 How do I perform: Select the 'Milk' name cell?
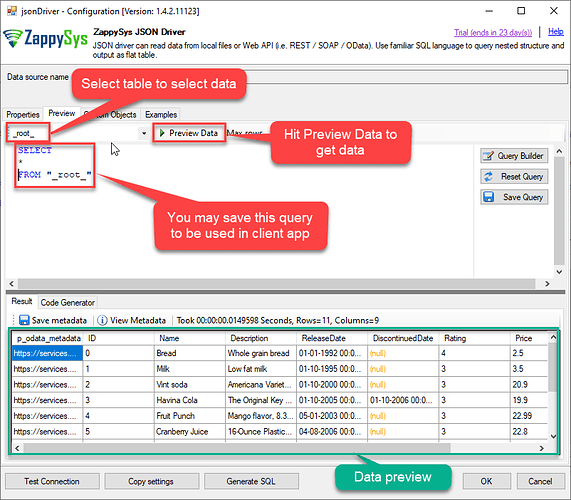[189, 369]
